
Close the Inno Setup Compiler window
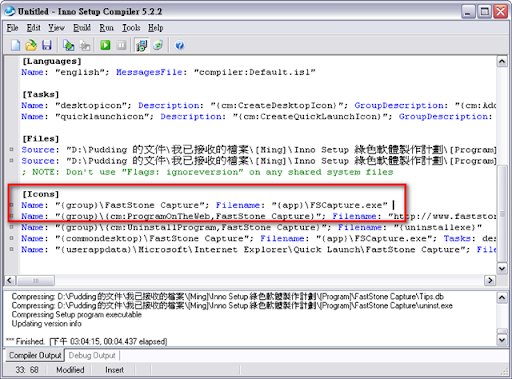[501, 12]
